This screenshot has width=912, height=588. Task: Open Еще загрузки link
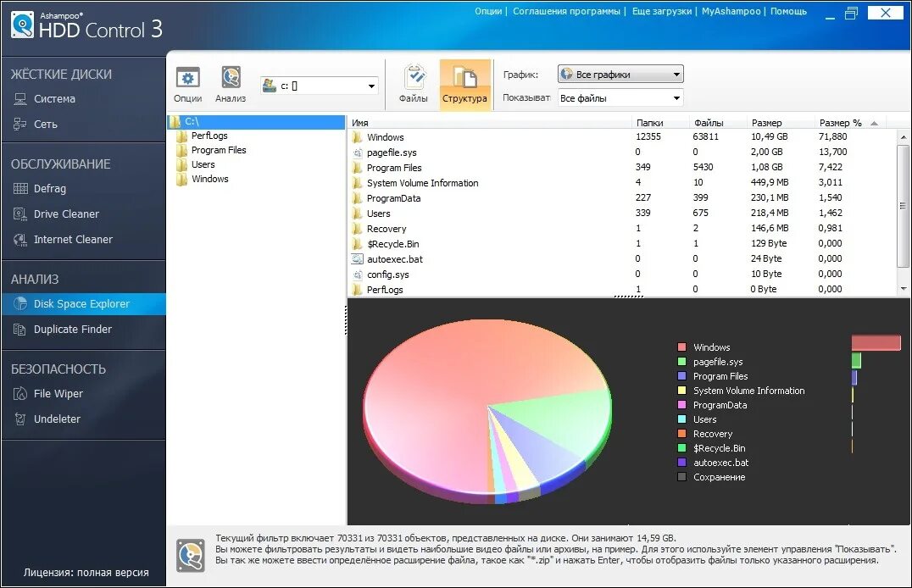(662, 11)
